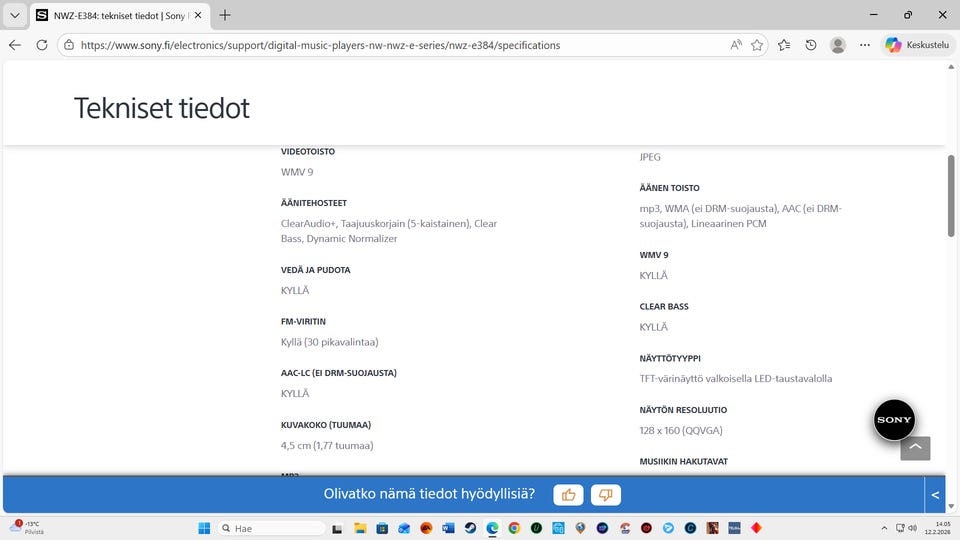960x540 pixels.
Task: Click the KUVAKOKO (TUUMAA) label
Action: click(x=326, y=425)
